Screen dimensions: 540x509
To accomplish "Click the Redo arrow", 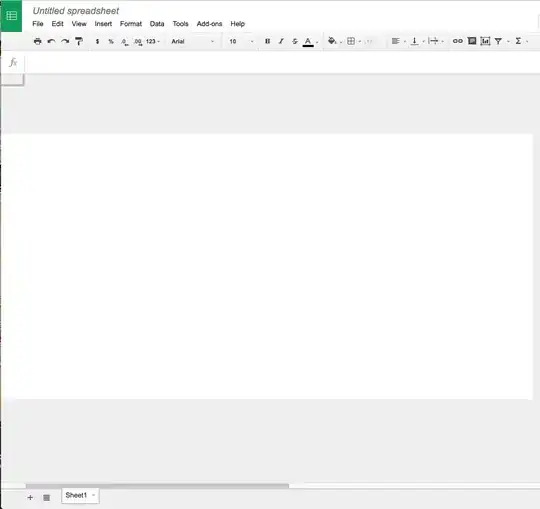I will point(65,41).
